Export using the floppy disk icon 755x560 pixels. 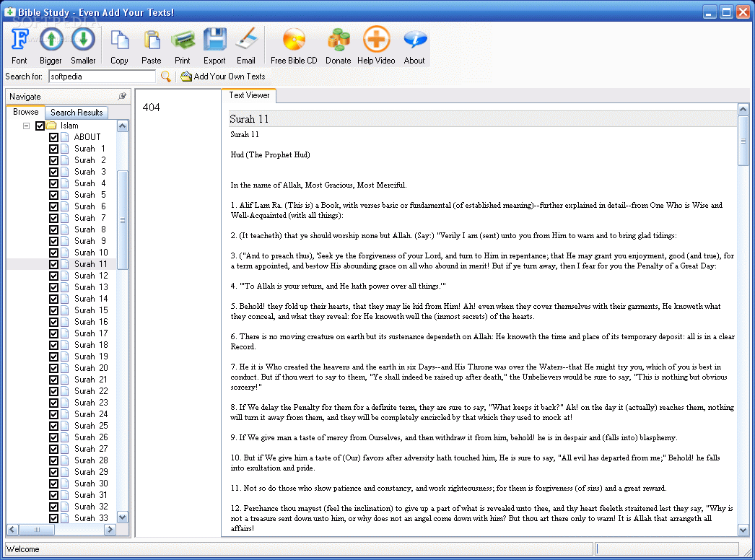click(x=215, y=40)
